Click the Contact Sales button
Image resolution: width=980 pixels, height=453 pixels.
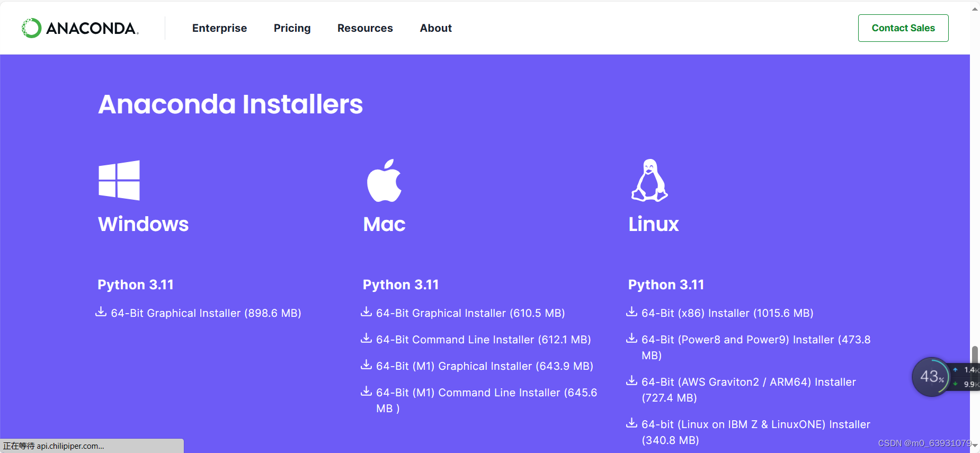tap(903, 28)
